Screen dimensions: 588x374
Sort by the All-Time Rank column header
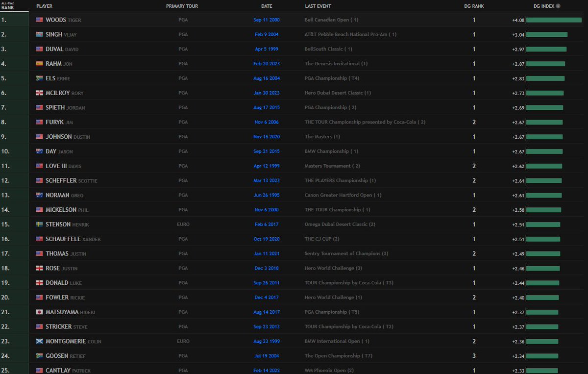tap(7, 6)
